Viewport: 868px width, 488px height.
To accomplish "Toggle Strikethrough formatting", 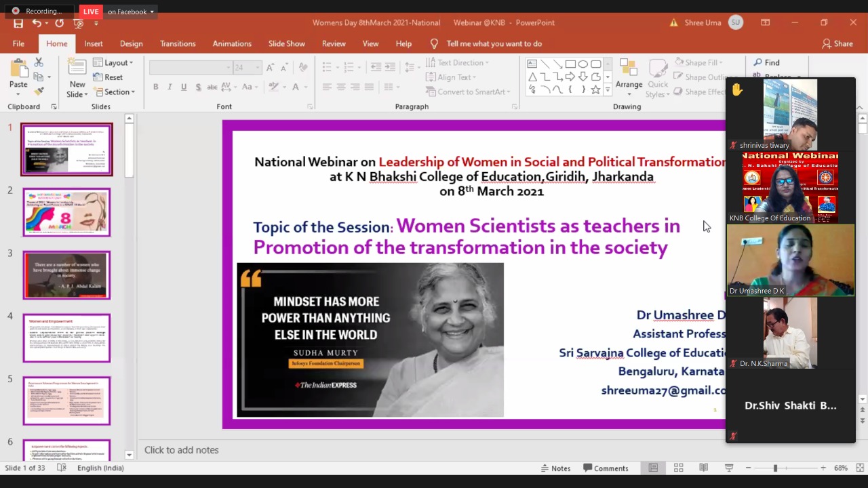I will click(212, 87).
